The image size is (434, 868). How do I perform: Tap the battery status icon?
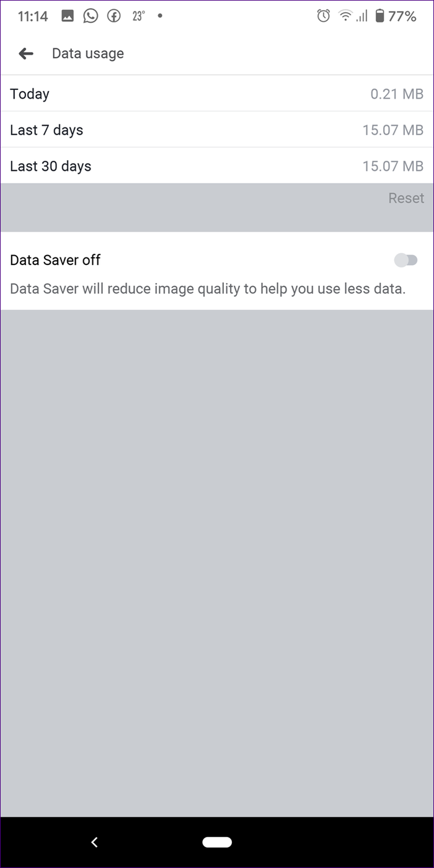[379, 16]
